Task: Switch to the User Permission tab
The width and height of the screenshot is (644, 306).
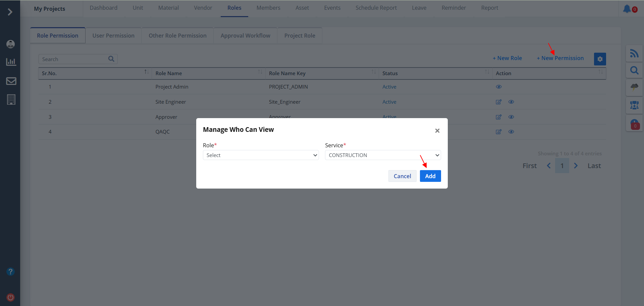Action: click(x=113, y=36)
